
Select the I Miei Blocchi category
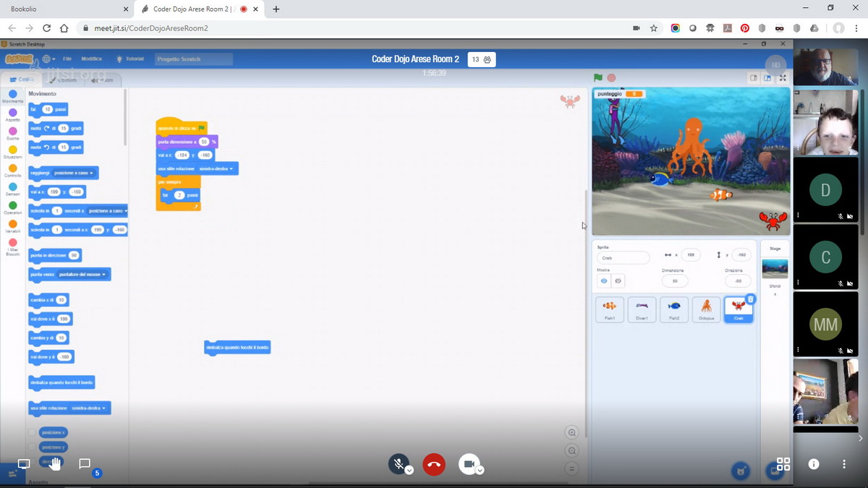tap(13, 246)
